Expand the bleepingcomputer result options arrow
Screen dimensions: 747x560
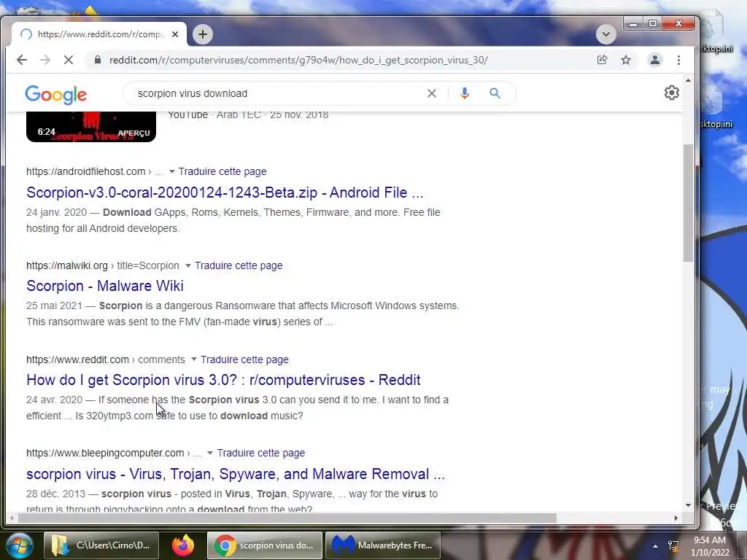click(x=210, y=453)
